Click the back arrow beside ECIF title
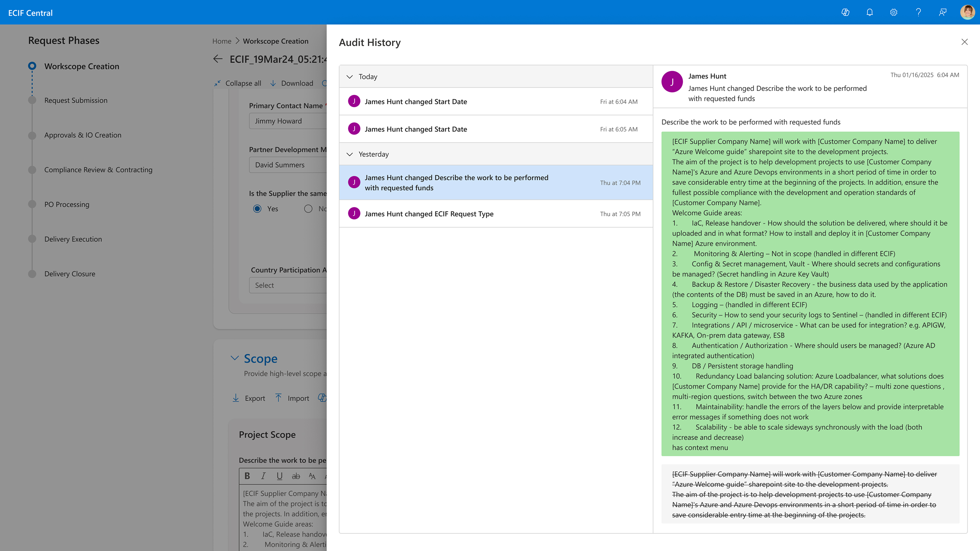 tap(218, 59)
